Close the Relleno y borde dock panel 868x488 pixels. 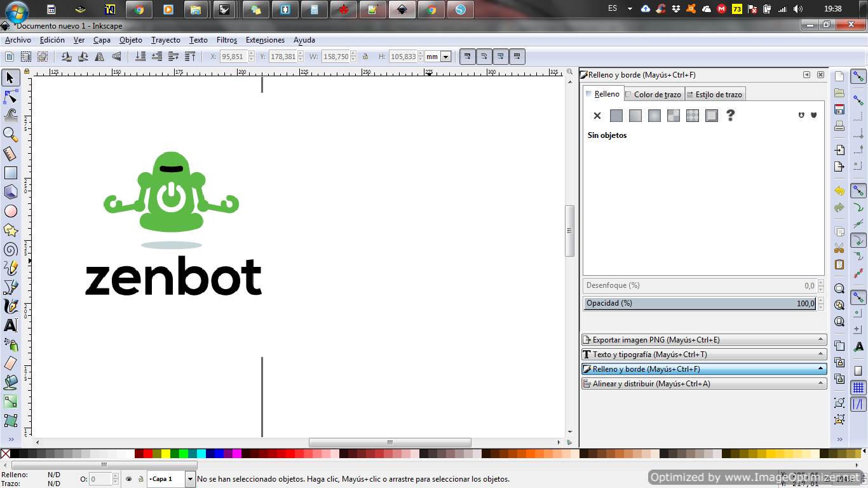(x=820, y=75)
